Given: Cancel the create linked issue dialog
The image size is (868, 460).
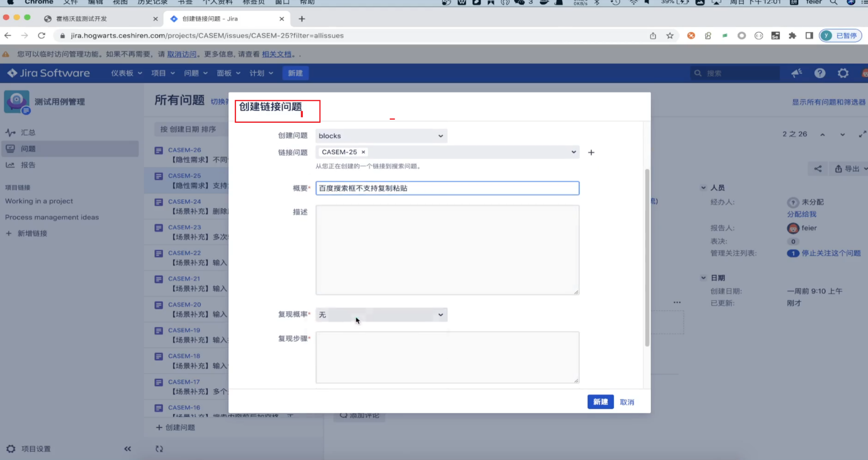Looking at the screenshot, I should point(627,402).
